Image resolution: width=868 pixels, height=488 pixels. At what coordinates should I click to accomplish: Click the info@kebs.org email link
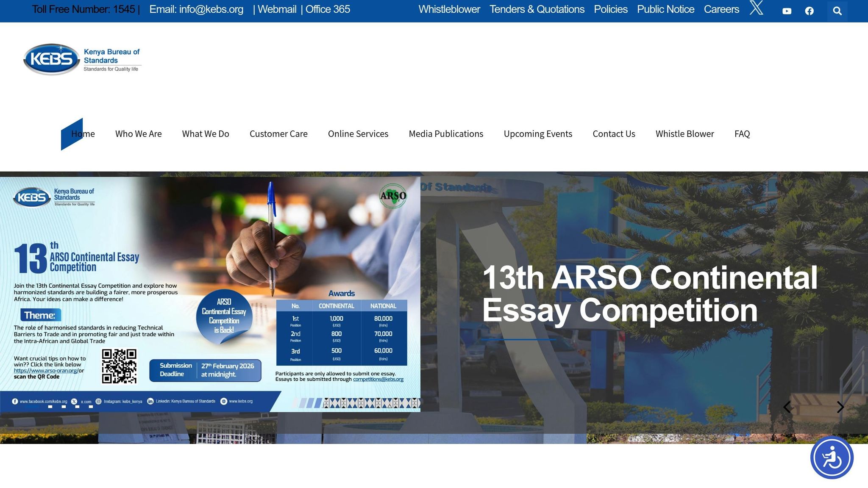click(x=196, y=9)
